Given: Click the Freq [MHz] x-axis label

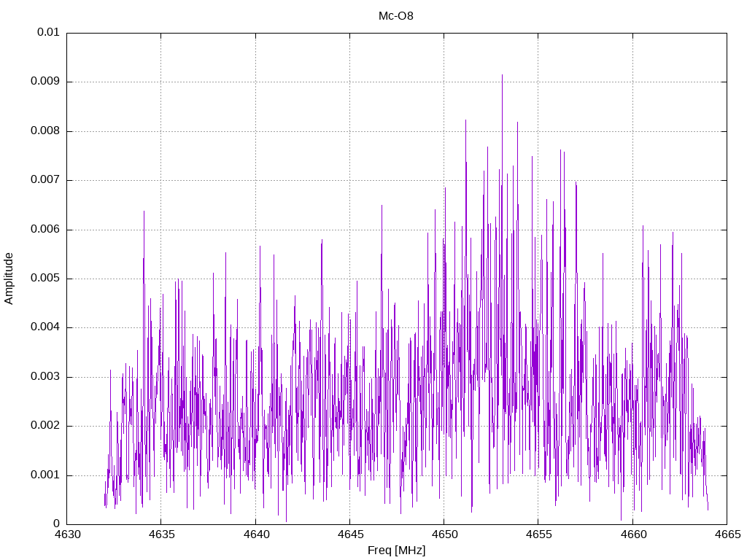Looking at the screenshot, I should click(396, 551).
